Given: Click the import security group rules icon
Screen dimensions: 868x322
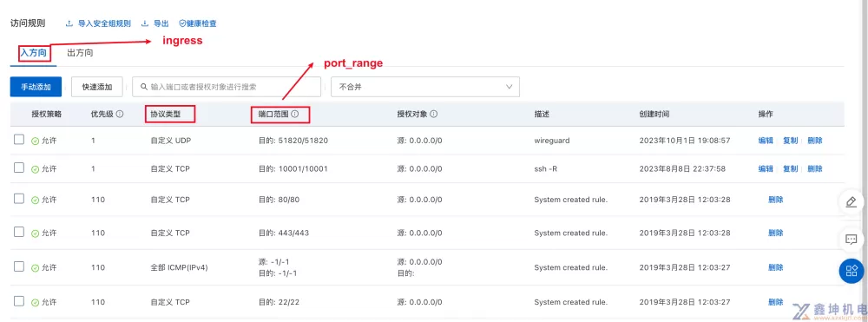Looking at the screenshot, I should click(69, 23).
